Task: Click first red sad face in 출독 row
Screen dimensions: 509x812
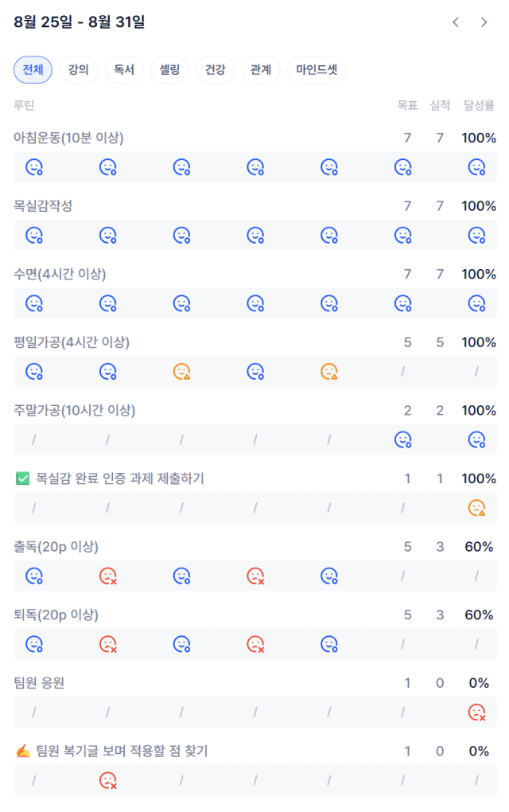Action: [x=108, y=576]
